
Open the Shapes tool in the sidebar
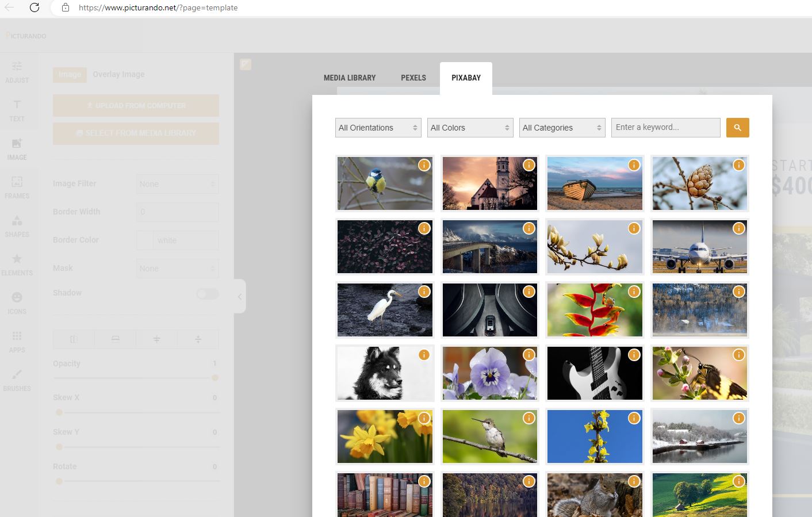(x=17, y=226)
